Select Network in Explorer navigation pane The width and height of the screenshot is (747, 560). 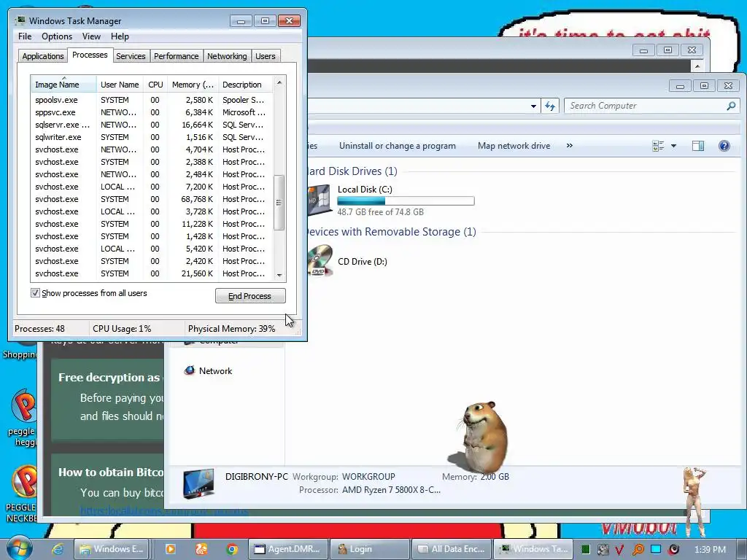pos(208,370)
